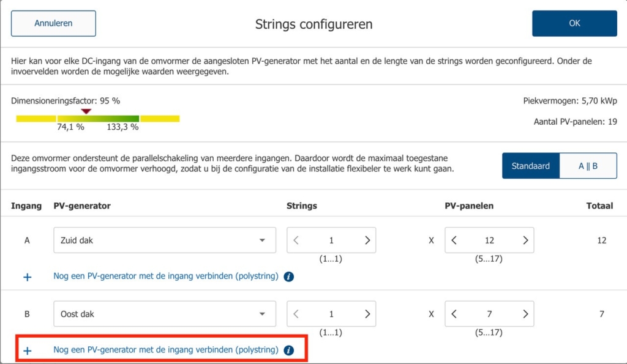Image resolution: width=627 pixels, height=364 pixels.
Task: Open the Zuid dak PV-generator dropdown
Action: click(163, 240)
